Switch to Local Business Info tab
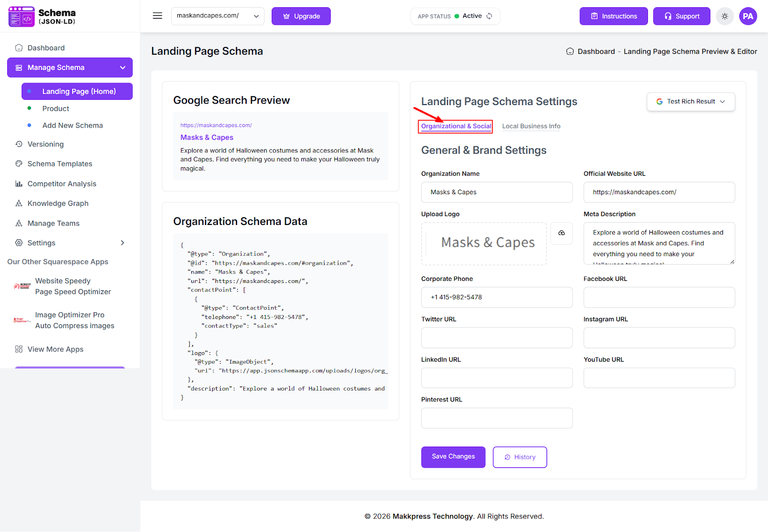Image resolution: width=768 pixels, height=532 pixels. (x=531, y=126)
